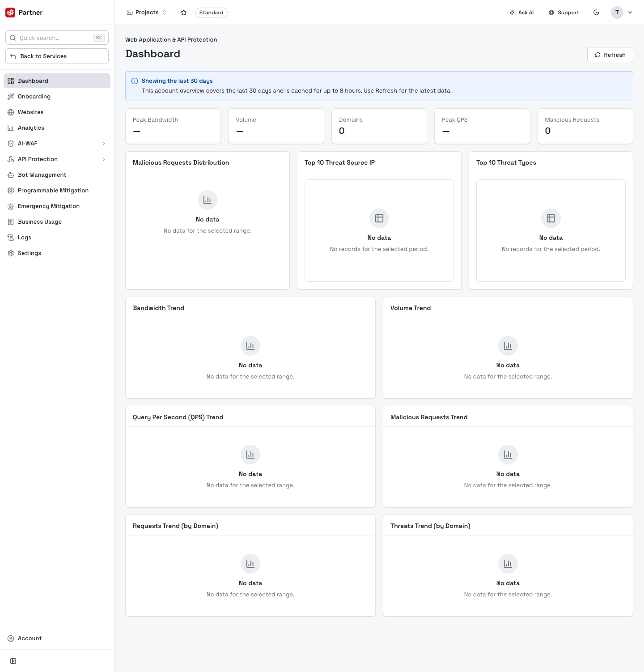Click Bandwidth Trend chart icon
The width and height of the screenshot is (644, 672).
coord(250,346)
